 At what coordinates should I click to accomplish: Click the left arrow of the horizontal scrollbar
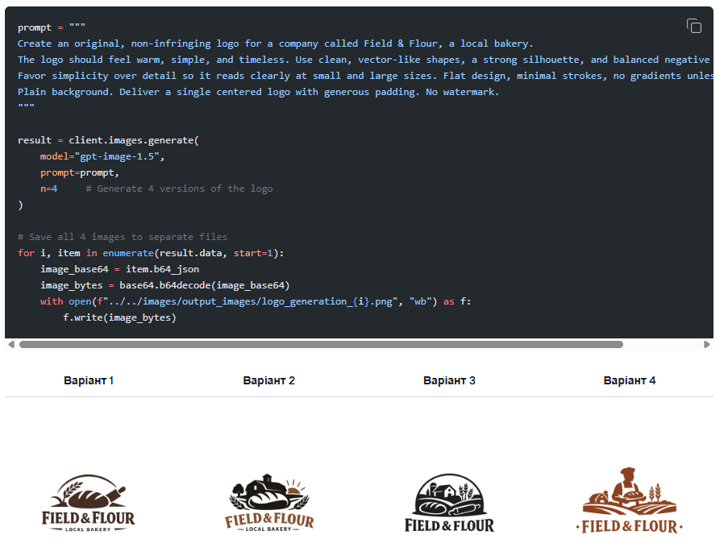point(10,344)
